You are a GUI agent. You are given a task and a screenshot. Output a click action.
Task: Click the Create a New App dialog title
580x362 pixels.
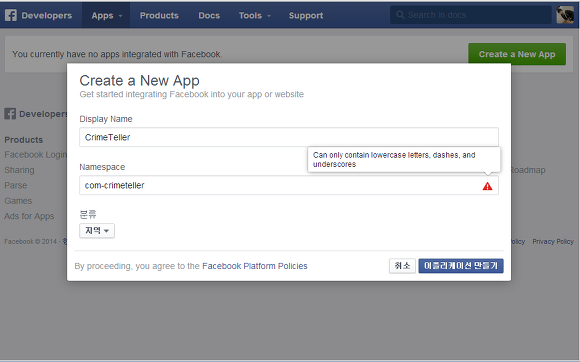[x=139, y=80]
